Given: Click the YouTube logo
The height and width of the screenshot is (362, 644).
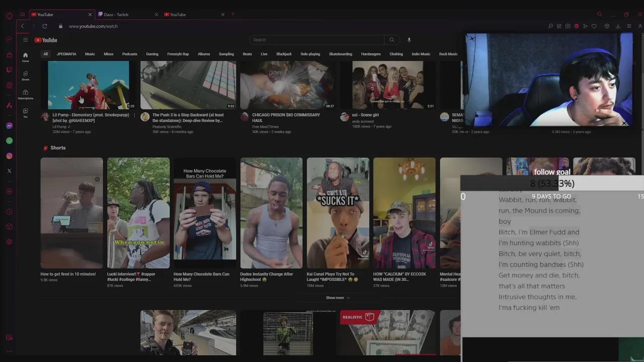Looking at the screenshot, I should pos(46,40).
